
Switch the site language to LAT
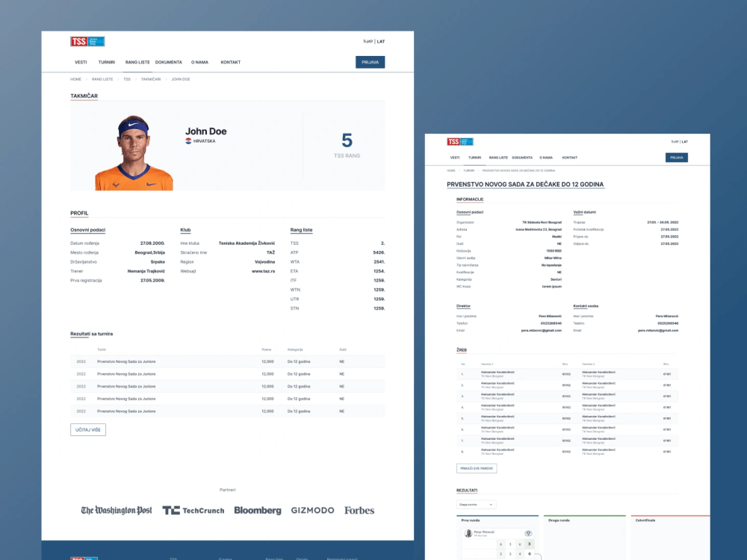381,41
